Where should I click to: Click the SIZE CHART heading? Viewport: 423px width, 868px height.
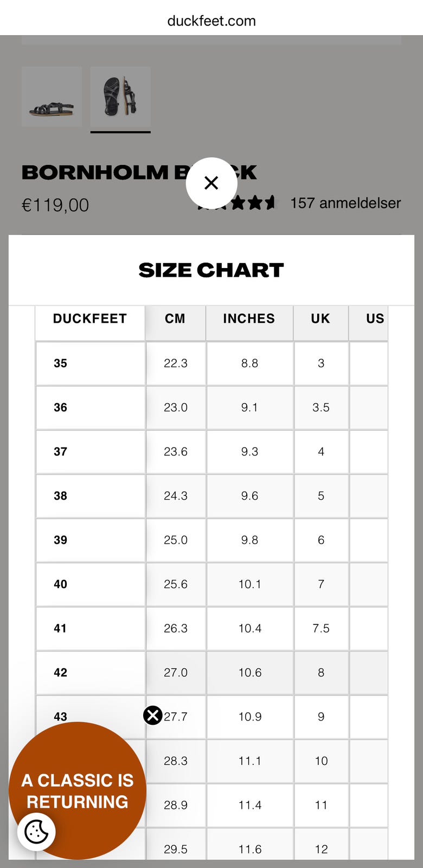click(x=211, y=270)
